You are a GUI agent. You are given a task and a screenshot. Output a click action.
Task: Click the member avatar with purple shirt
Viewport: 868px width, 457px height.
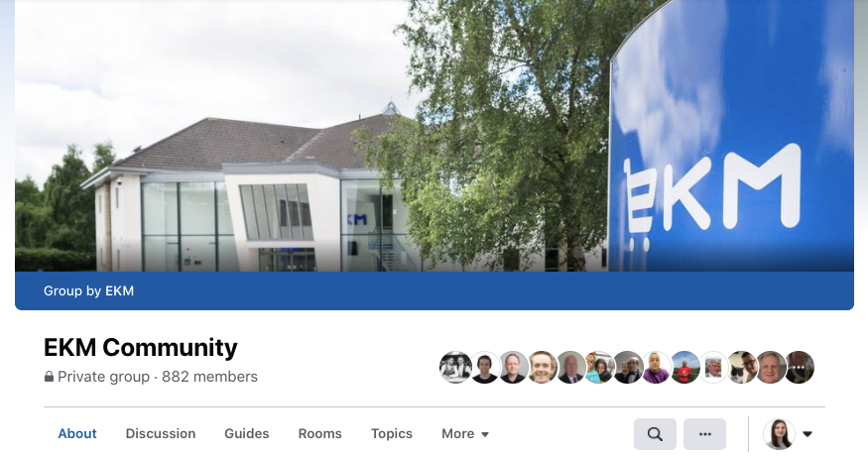coord(656,368)
